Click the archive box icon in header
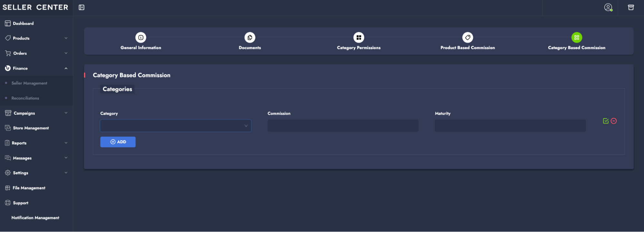Image resolution: width=644 pixels, height=232 pixels. (x=631, y=7)
